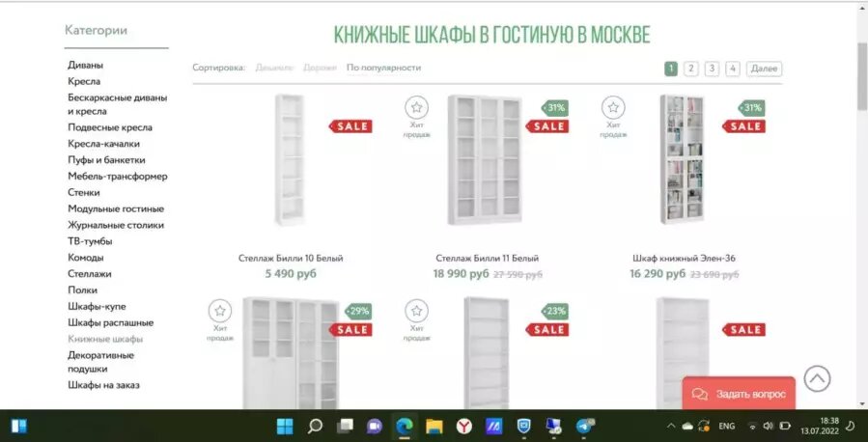Image resolution: width=868 pixels, height=442 pixels.
Task: Open the Пуфы и банкетки category
Action: tap(106, 160)
